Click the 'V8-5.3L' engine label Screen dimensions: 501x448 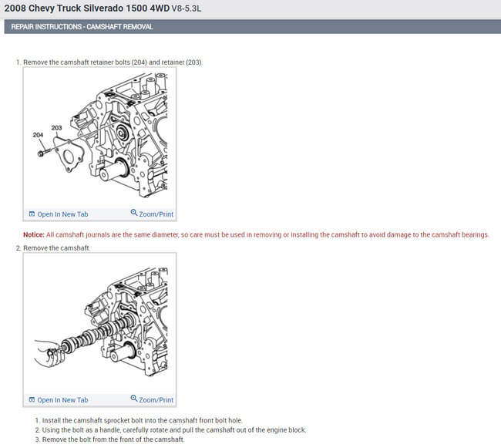click(187, 8)
